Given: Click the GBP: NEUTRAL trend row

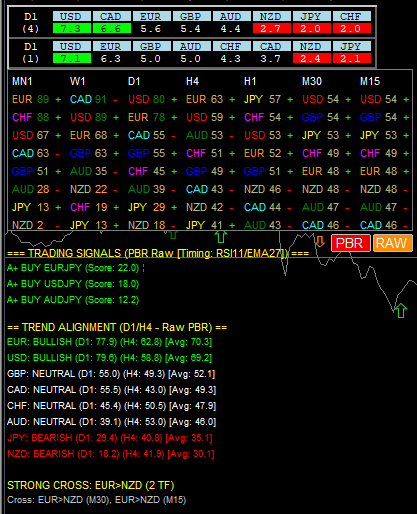Looking at the screenshot, I should click(111, 374).
